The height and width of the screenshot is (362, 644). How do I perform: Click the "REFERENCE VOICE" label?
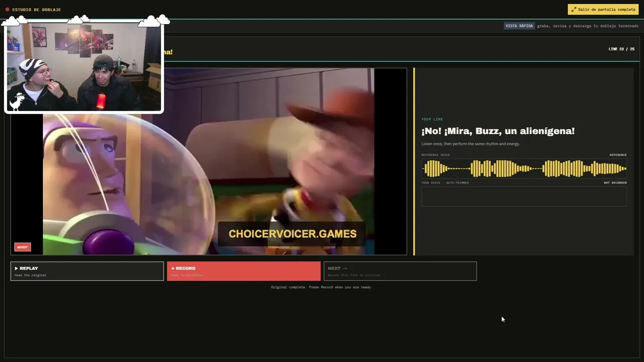(x=436, y=155)
